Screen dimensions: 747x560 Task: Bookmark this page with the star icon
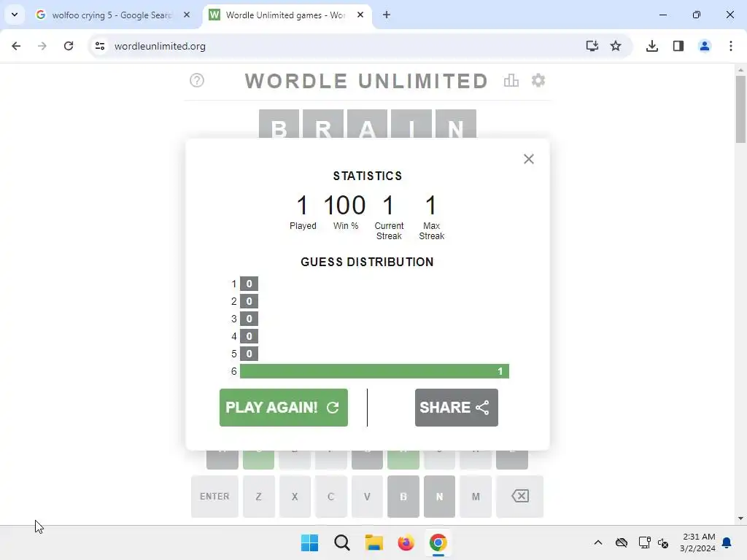click(616, 46)
